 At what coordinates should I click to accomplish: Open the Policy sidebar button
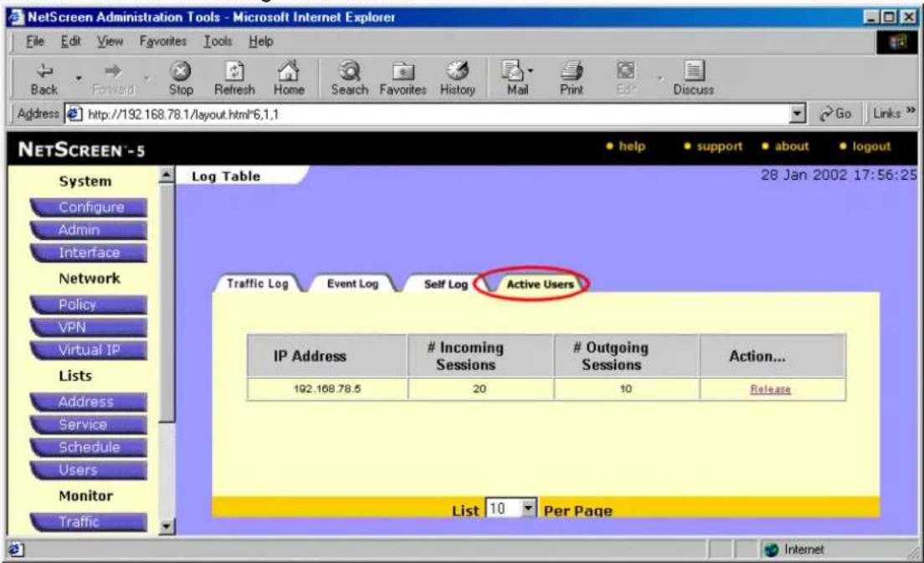pos(89,305)
